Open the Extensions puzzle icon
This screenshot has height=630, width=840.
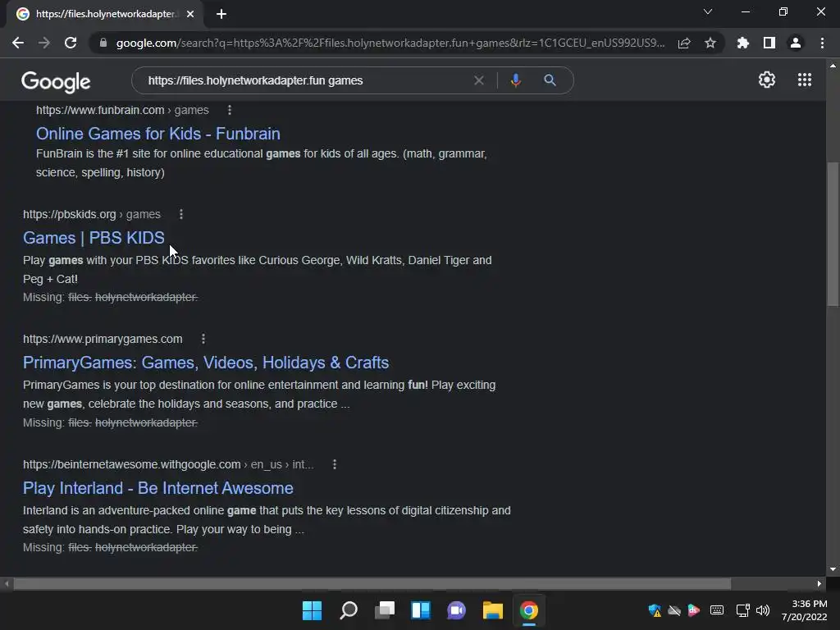(742, 43)
